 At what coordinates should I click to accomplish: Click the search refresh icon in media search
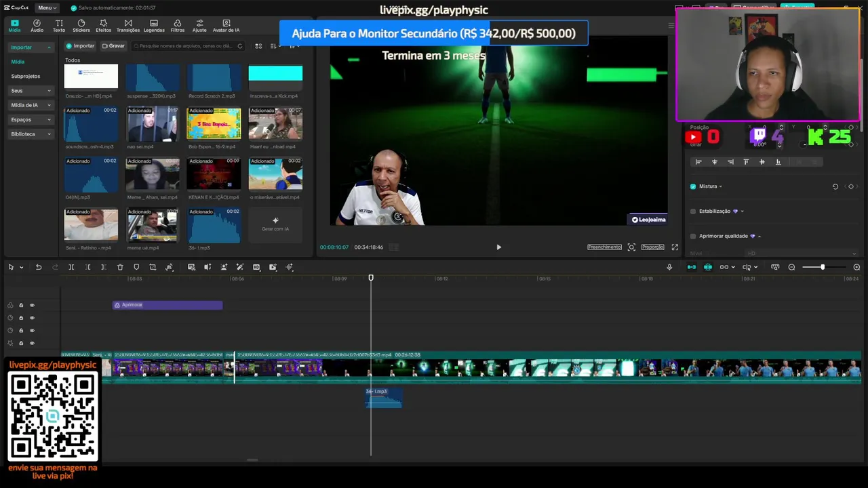(239, 46)
